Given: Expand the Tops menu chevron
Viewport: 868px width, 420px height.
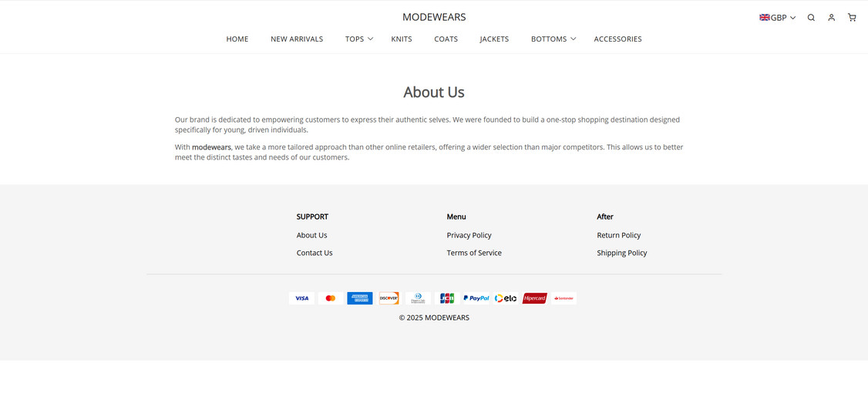Looking at the screenshot, I should (x=370, y=39).
